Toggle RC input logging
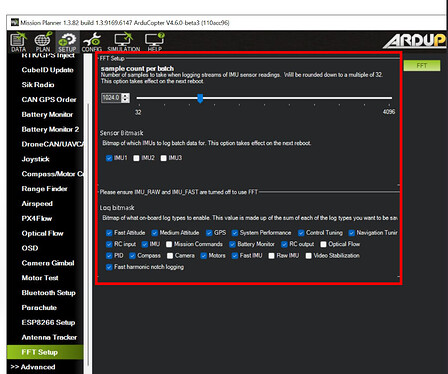 109,244
